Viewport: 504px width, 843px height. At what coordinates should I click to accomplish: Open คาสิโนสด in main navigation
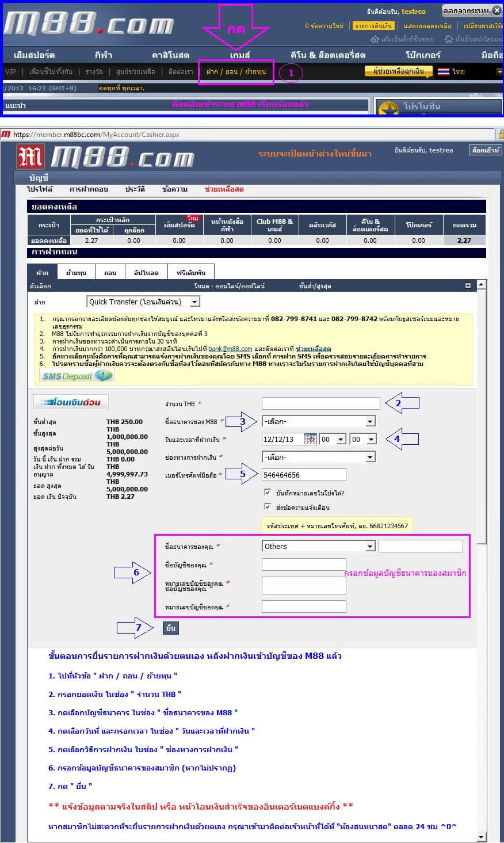(170, 55)
